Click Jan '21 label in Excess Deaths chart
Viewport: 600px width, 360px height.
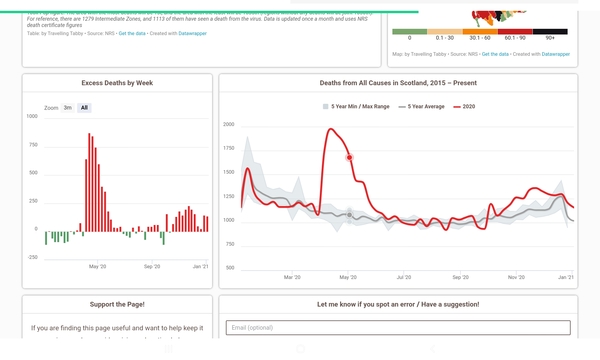pyautogui.click(x=201, y=266)
